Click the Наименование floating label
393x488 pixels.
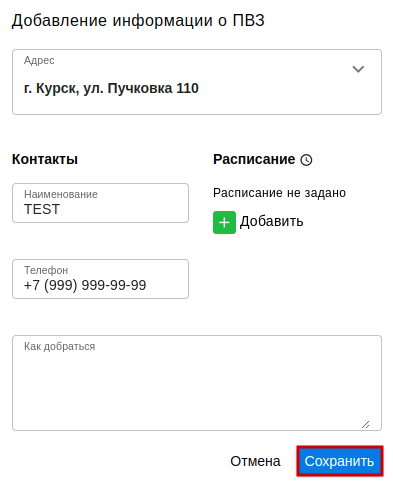point(61,194)
